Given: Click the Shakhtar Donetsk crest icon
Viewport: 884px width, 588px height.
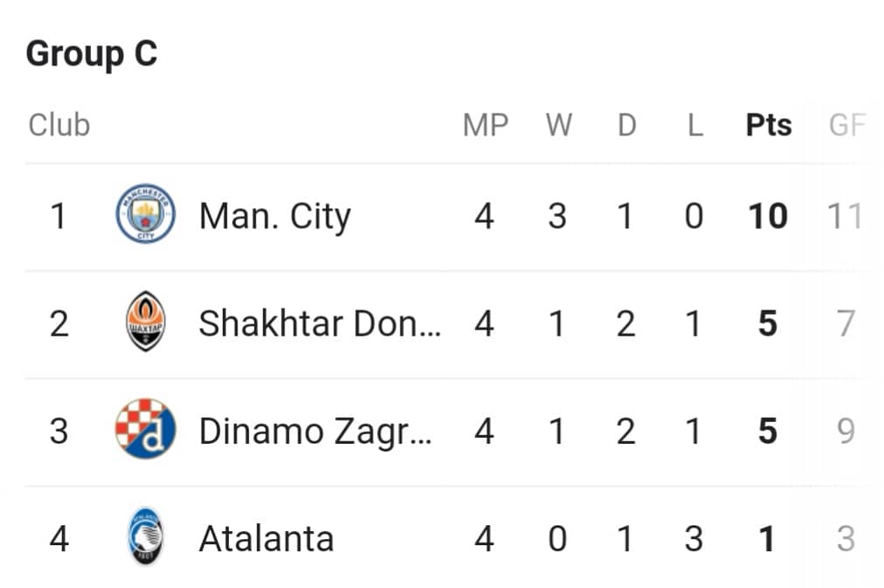Looking at the screenshot, I should 146,322.
